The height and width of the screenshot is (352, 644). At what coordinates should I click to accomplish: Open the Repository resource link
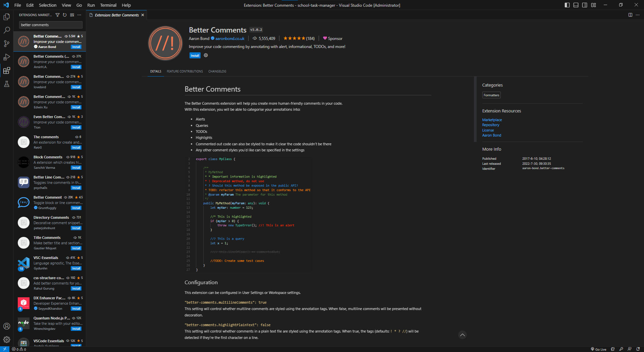point(491,125)
